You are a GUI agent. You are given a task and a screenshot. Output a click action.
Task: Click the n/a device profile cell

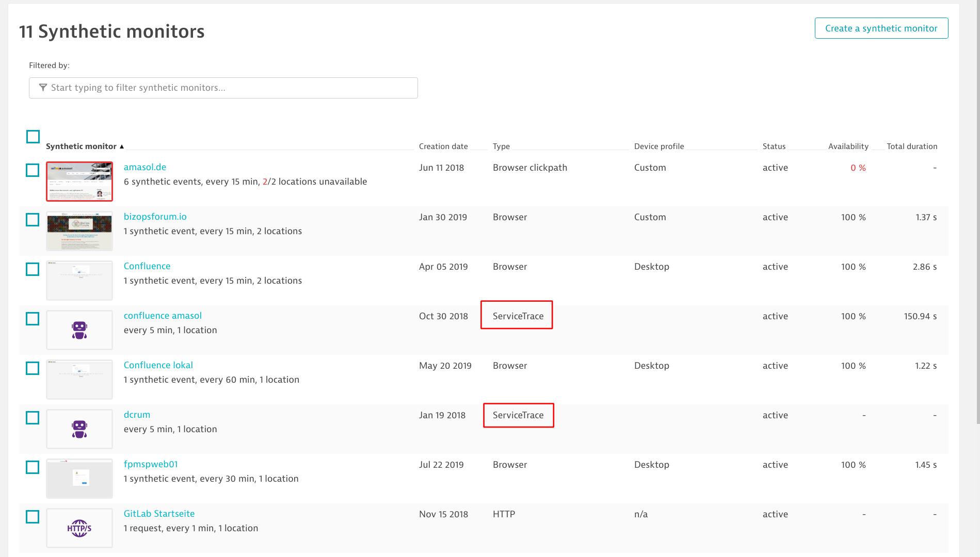pos(641,514)
